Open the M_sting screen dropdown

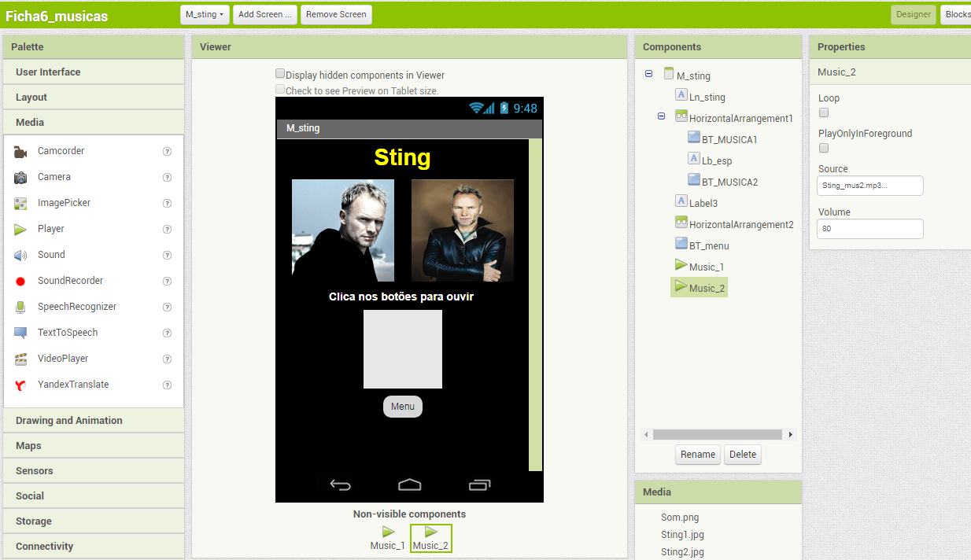point(205,14)
